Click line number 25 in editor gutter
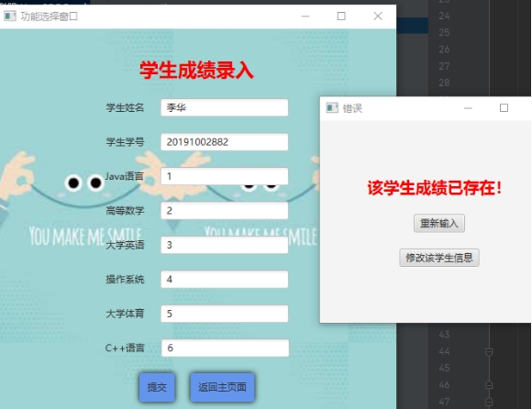 [444, 33]
